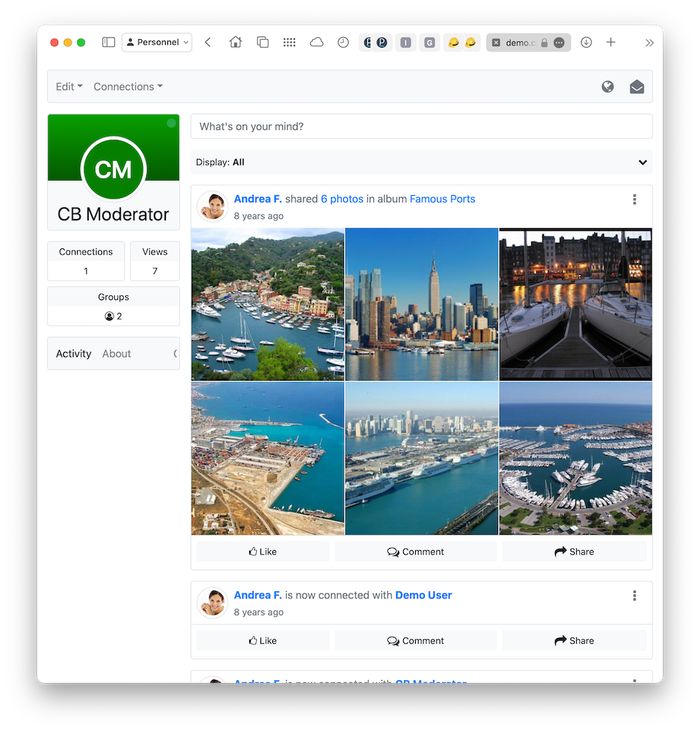700x732 pixels.
Task: Click Andrea's avatar on Demo User post
Action: (213, 603)
